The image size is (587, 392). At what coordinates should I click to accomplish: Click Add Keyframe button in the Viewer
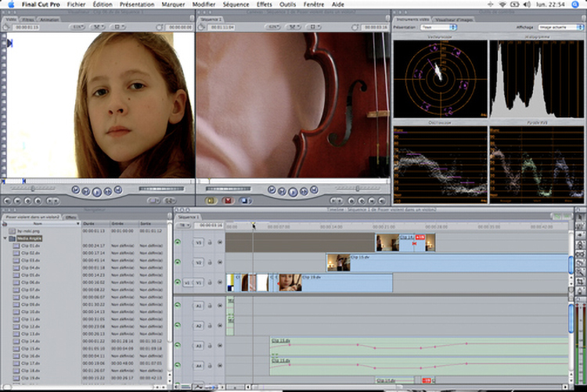(x=27, y=201)
